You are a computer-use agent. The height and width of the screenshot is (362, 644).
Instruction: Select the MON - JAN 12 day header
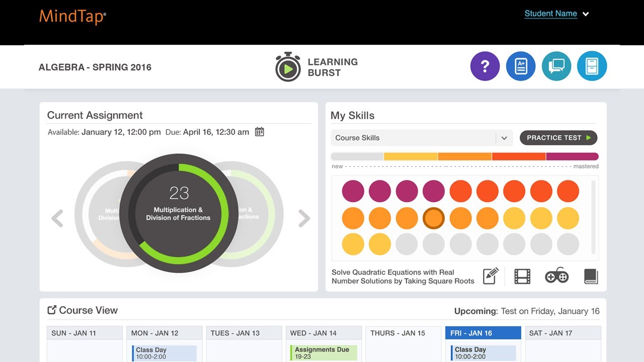pyautogui.click(x=164, y=333)
